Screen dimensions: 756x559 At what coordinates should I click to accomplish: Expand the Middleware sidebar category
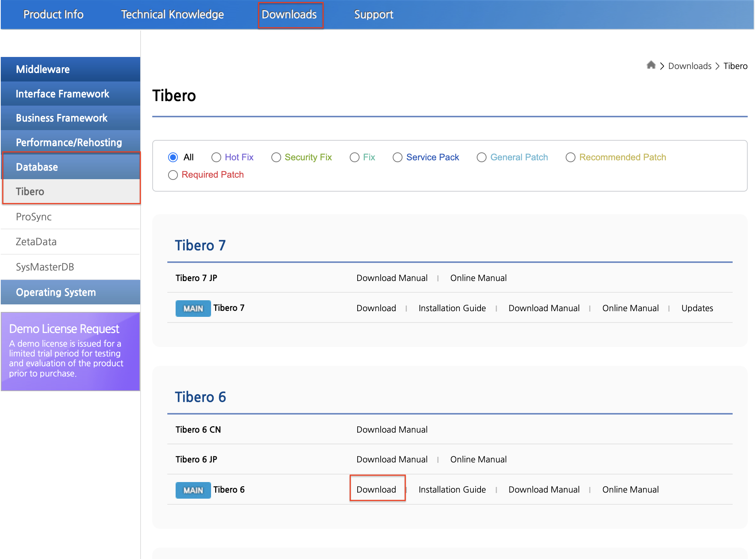70,69
